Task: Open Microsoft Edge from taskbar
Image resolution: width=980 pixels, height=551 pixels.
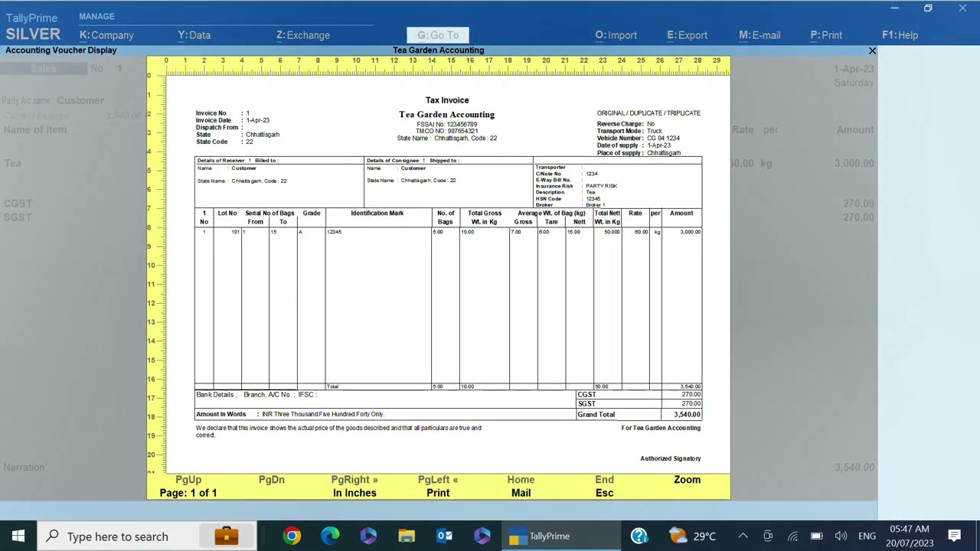Action: pyautogui.click(x=330, y=536)
